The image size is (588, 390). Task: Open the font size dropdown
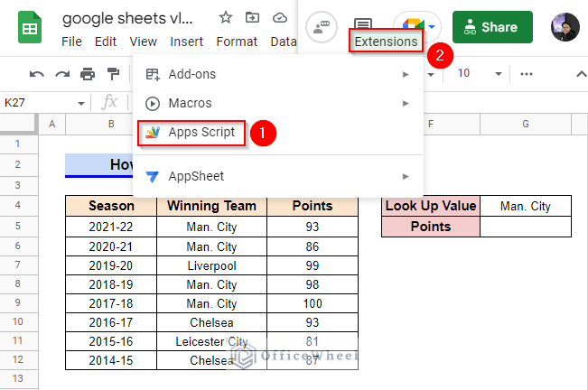click(x=499, y=74)
